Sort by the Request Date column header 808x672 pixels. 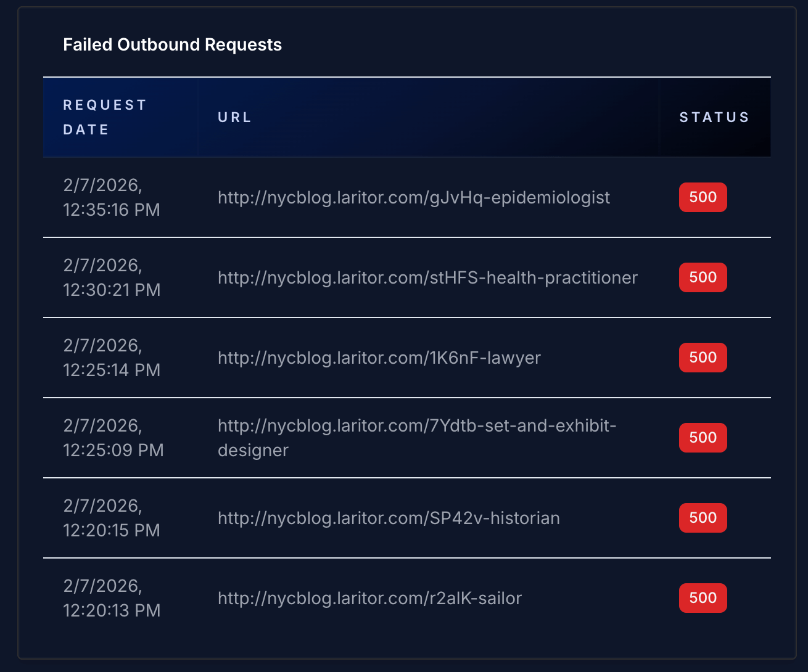pyautogui.click(x=105, y=117)
